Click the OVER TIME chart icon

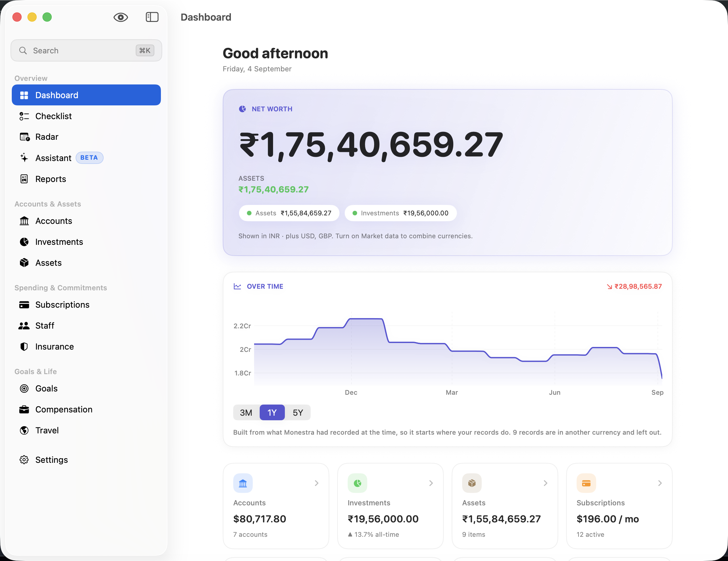[237, 286]
